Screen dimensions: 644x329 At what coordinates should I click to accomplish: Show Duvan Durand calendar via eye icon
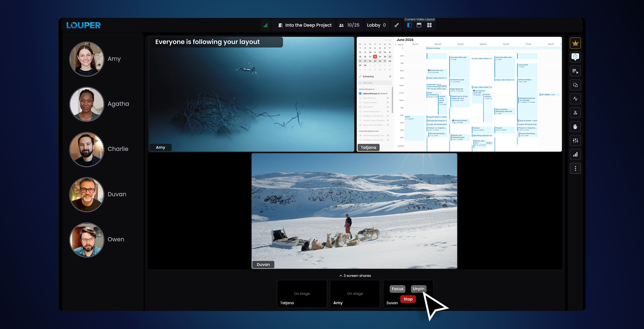tap(388, 103)
